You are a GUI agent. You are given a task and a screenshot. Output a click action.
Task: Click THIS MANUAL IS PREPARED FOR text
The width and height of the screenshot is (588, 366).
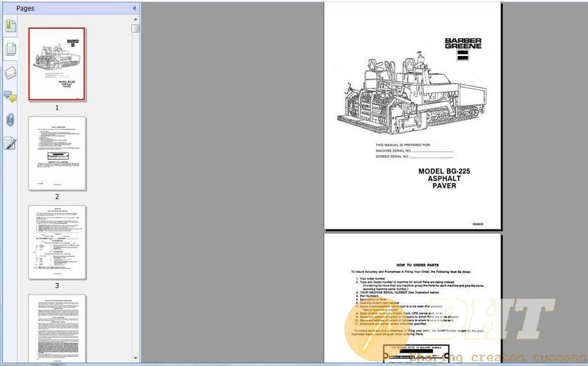point(403,144)
